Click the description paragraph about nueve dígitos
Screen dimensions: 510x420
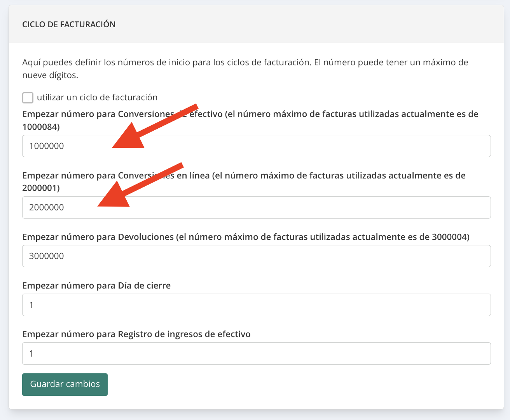click(245, 68)
